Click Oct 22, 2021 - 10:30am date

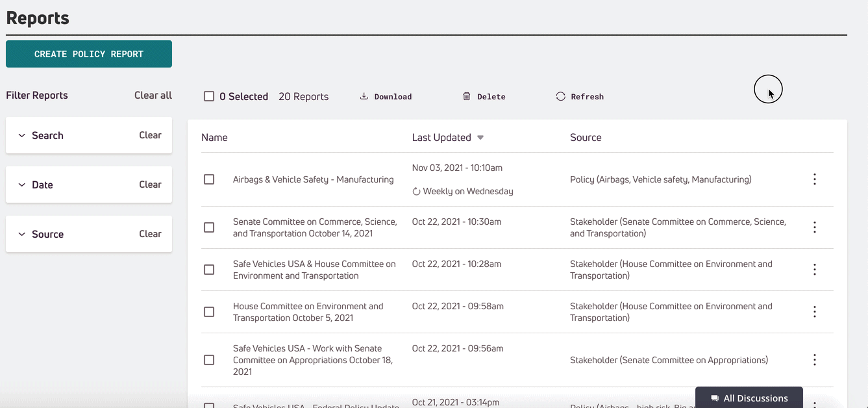point(457,222)
